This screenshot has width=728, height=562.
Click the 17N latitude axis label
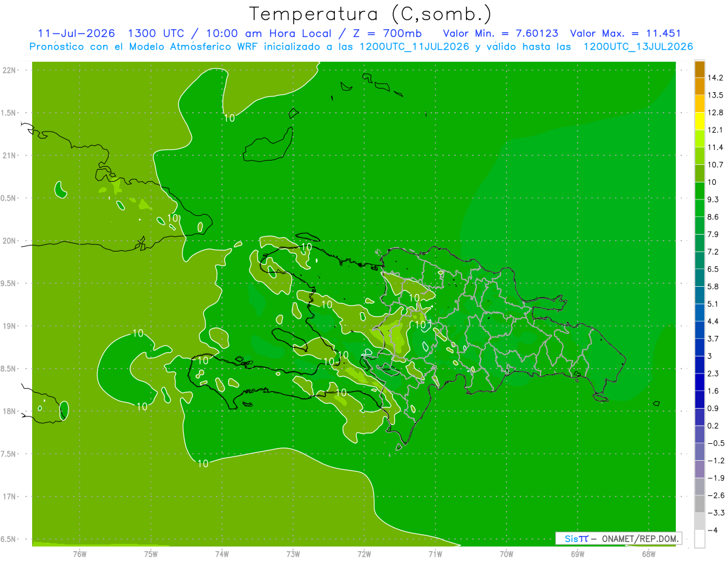pos(10,497)
